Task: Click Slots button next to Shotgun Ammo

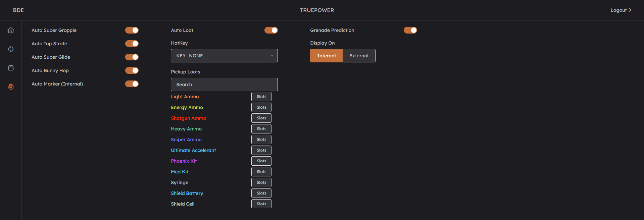Action: (x=261, y=118)
